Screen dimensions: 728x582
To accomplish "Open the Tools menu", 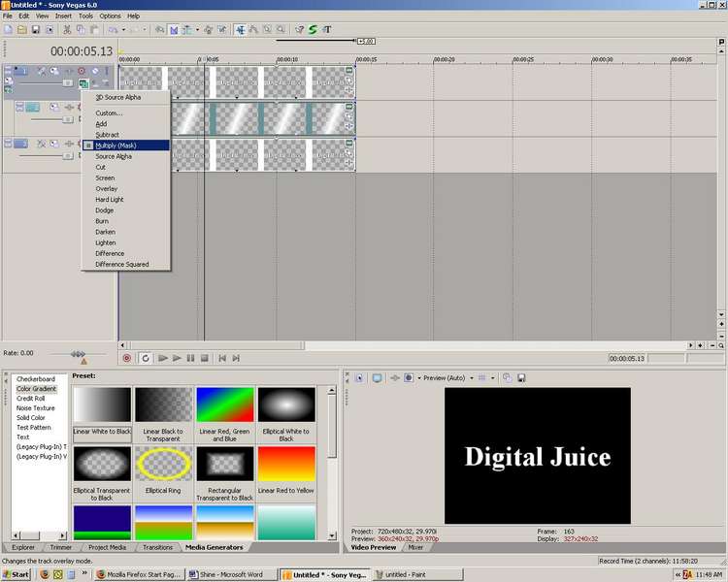I will tap(85, 16).
